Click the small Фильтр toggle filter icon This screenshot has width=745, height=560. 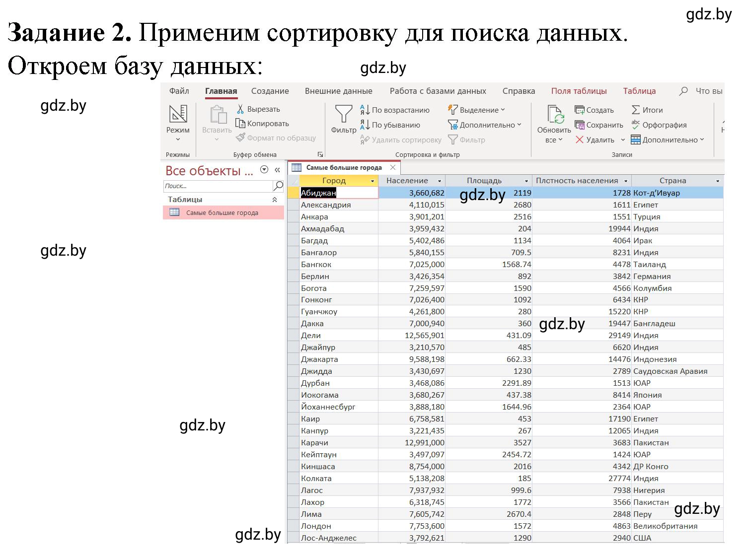pyautogui.click(x=452, y=140)
